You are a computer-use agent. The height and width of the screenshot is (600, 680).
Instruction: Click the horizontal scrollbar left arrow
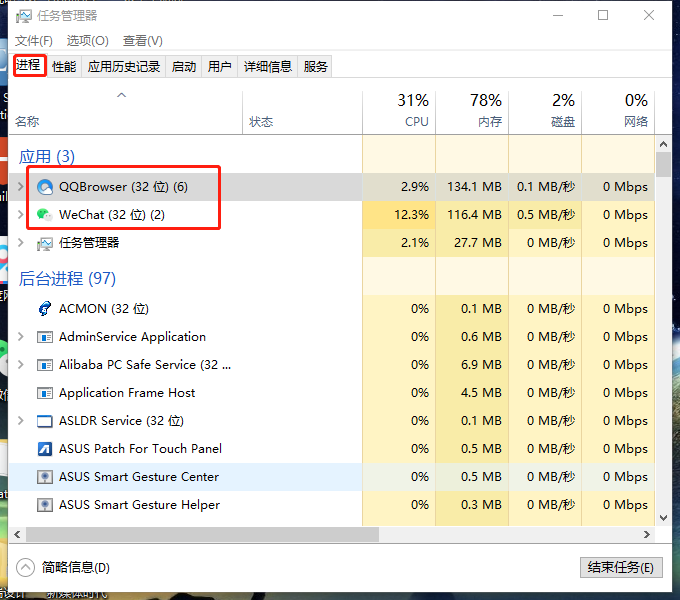coord(17,535)
